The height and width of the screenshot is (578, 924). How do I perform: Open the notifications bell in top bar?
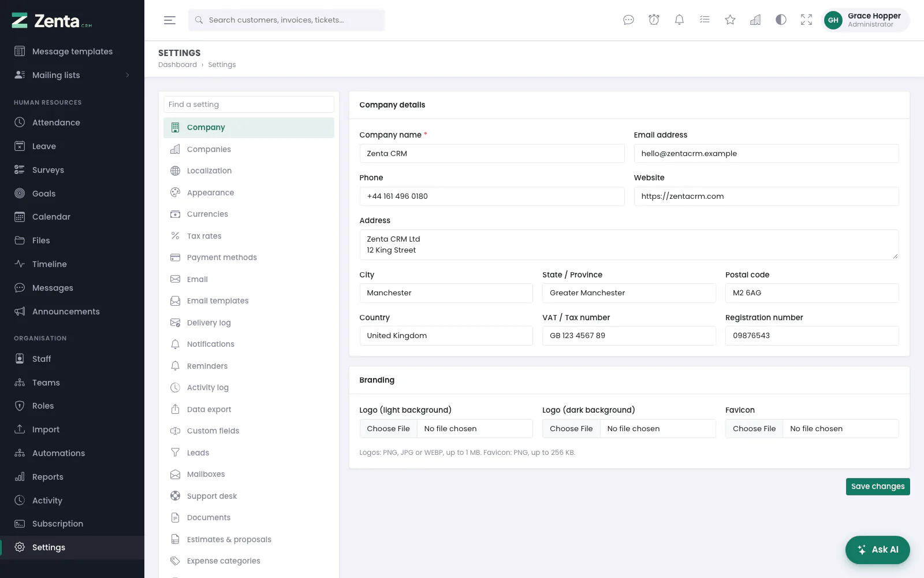[679, 20]
